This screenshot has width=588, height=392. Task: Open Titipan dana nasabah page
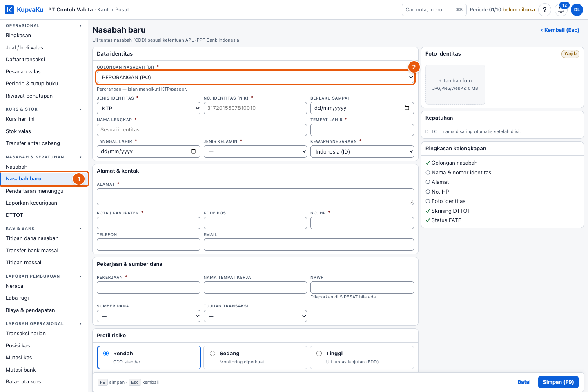point(32,238)
